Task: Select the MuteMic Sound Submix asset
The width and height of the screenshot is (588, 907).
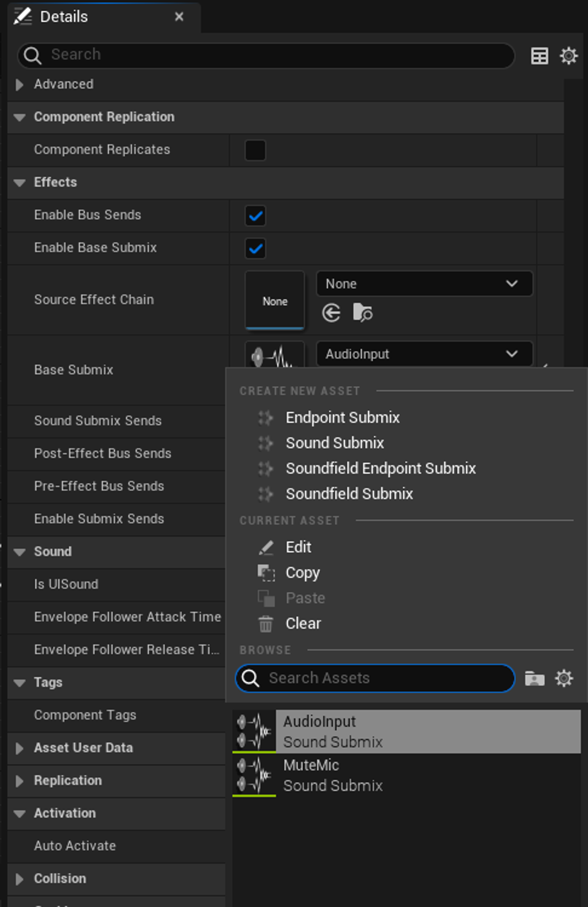Action: [406, 775]
